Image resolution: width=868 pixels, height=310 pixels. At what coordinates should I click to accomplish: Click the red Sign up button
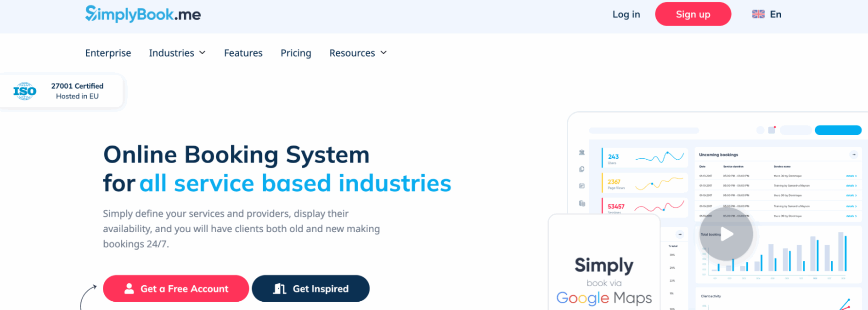[x=693, y=14]
